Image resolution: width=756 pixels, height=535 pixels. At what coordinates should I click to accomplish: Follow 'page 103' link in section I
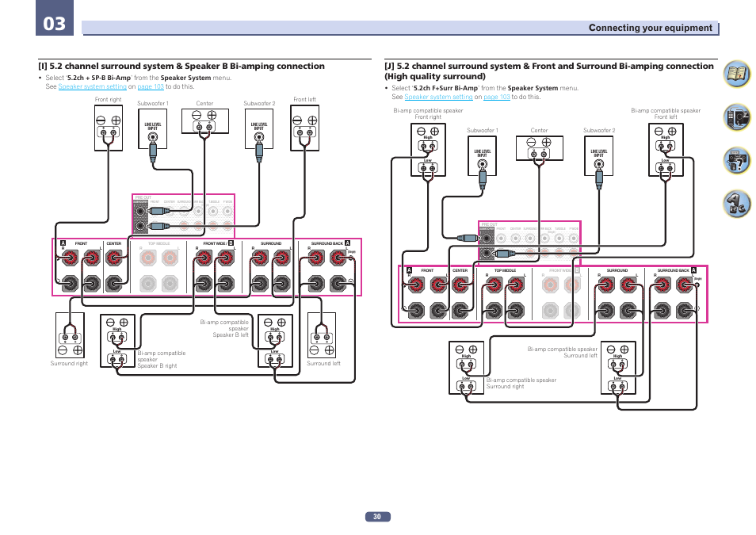tap(151, 86)
